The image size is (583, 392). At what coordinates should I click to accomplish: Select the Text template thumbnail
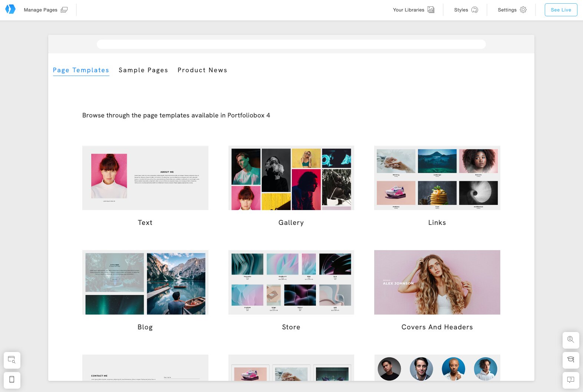(145, 178)
